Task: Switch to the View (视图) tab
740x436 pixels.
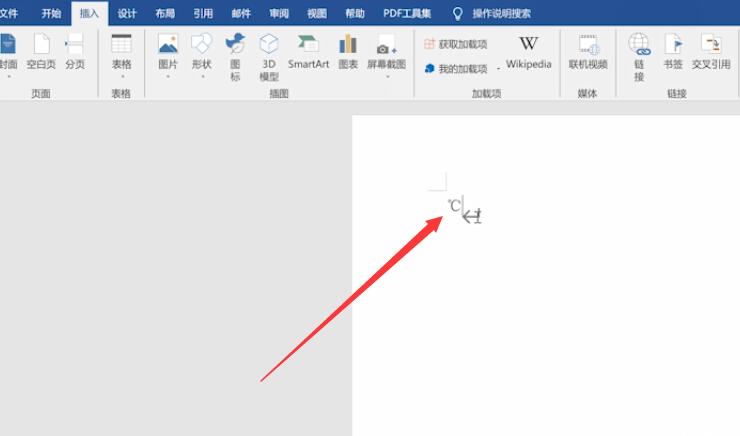Action: 317,13
